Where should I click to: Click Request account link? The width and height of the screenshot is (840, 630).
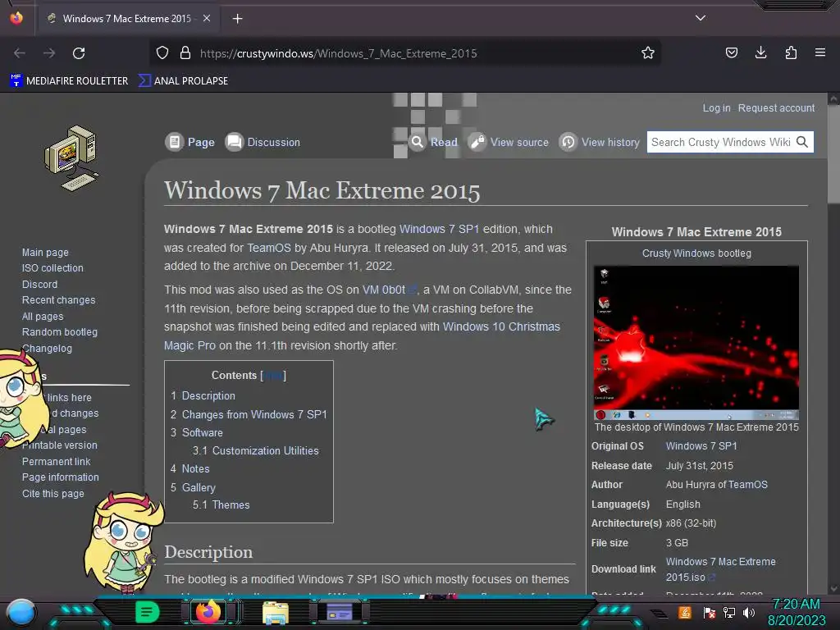[x=776, y=108]
